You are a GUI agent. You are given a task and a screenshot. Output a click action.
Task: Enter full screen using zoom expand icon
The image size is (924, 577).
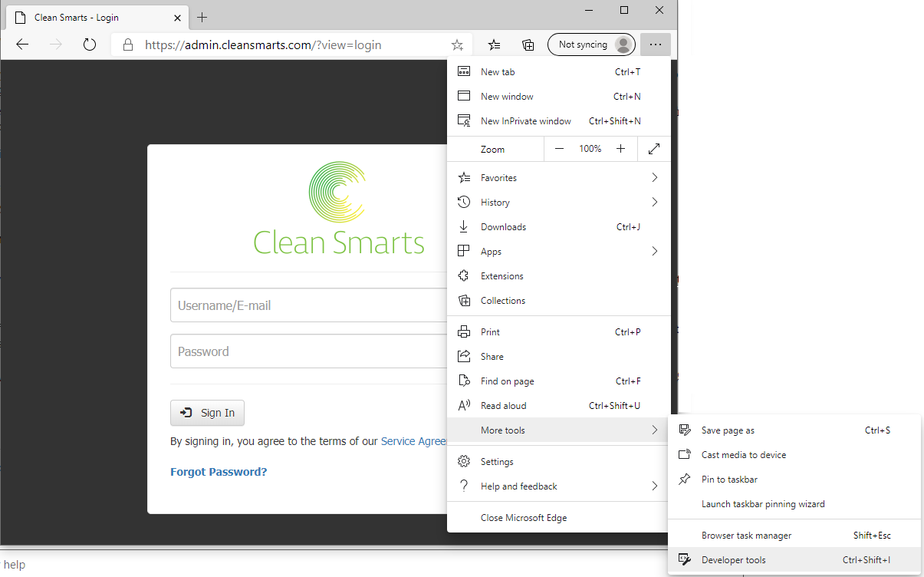[654, 149]
